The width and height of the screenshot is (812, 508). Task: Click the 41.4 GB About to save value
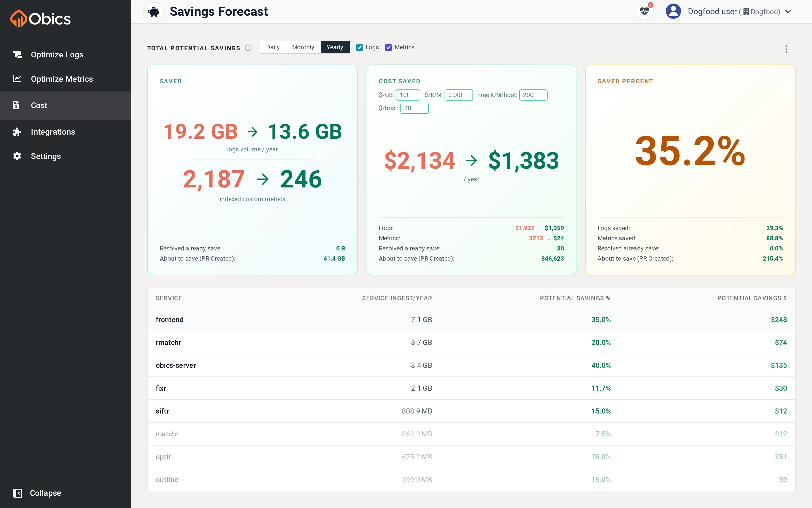334,258
